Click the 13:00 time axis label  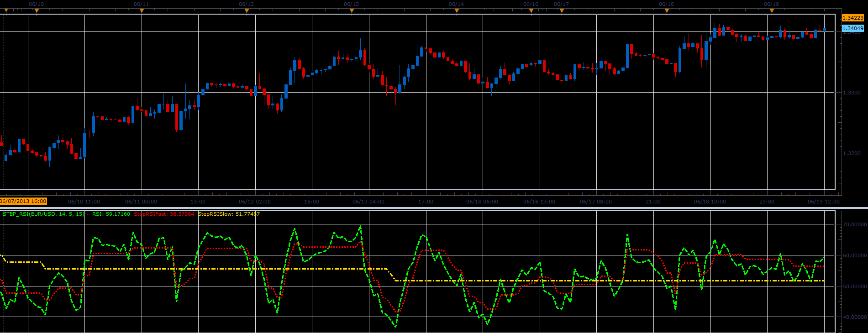point(198,202)
